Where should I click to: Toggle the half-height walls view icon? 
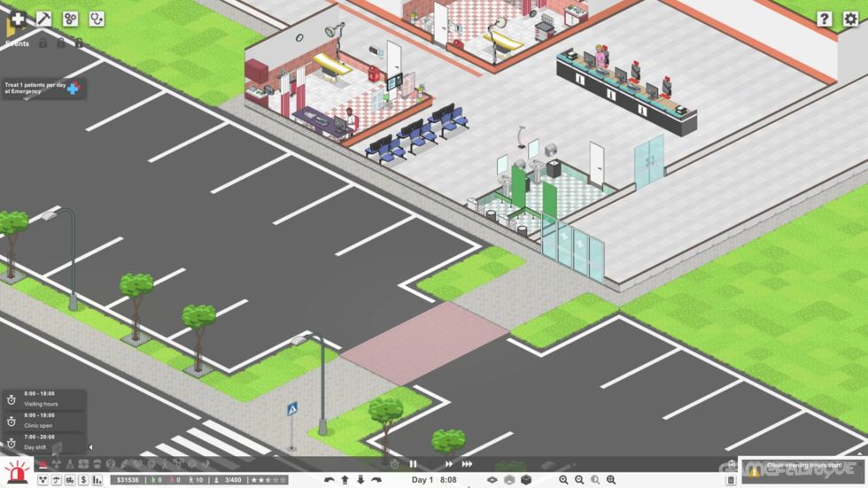pyautogui.click(x=509, y=480)
